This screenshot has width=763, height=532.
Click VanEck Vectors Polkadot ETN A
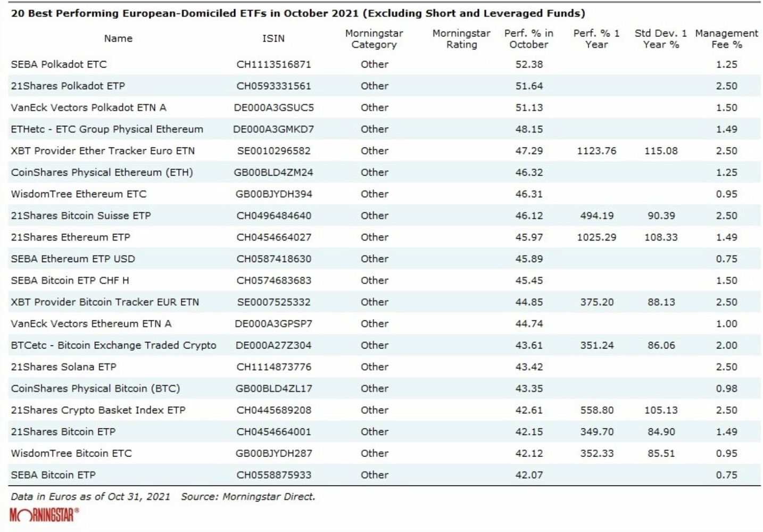(x=88, y=107)
